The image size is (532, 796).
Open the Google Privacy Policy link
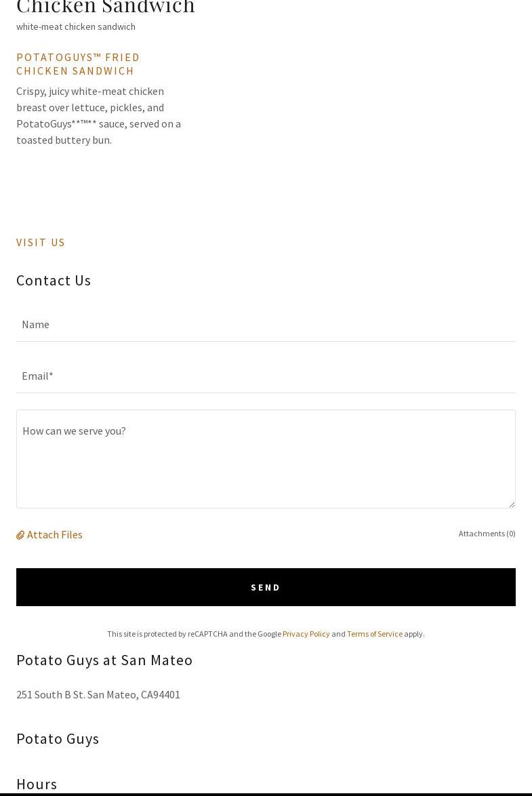(x=306, y=634)
